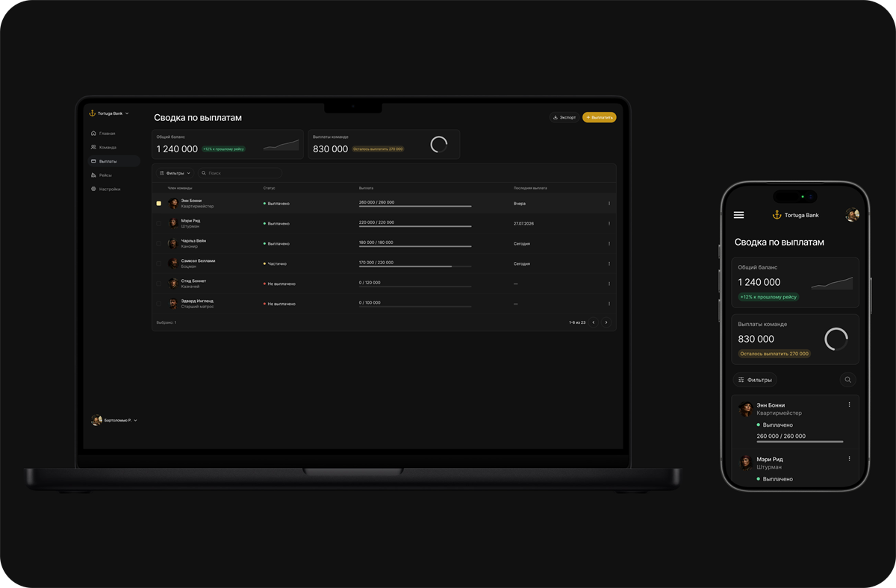Go to the previous page of the table
Image resolution: width=896 pixels, height=588 pixels.
594,322
